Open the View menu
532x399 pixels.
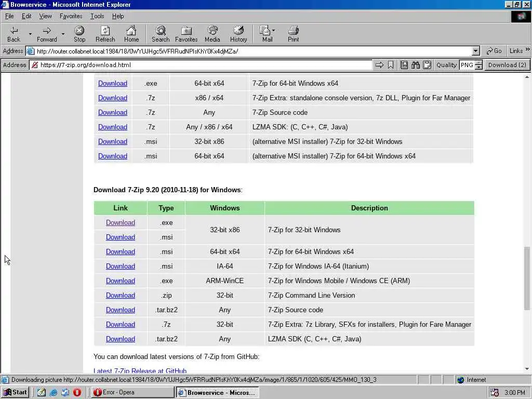click(45, 16)
